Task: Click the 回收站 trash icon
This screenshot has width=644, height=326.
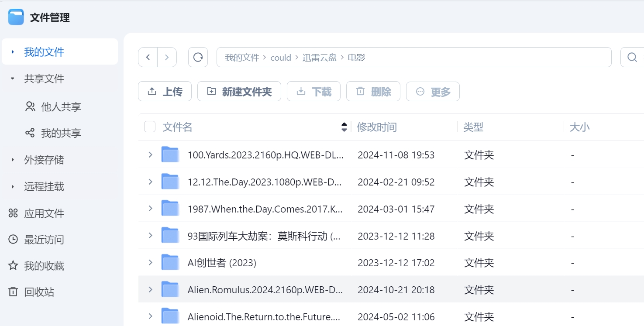Action: 14,292
